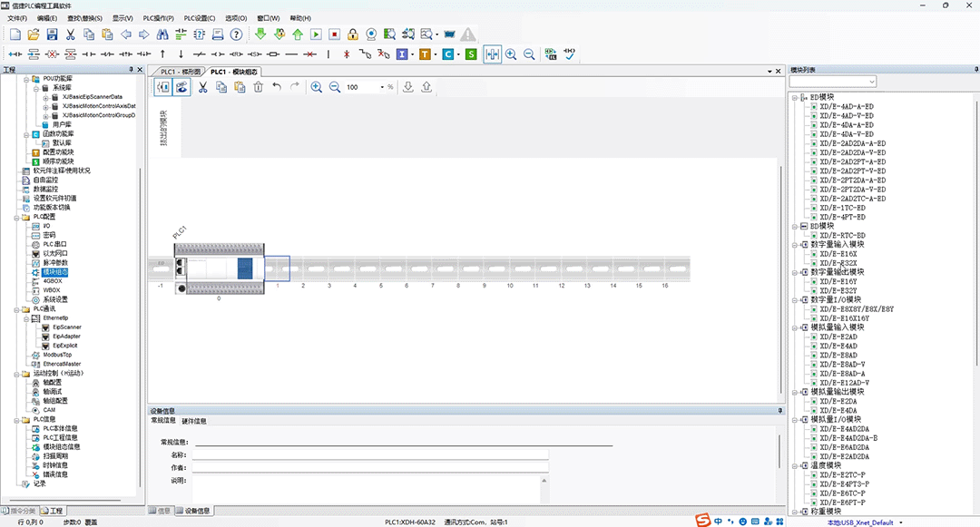This screenshot has height=527, width=980.
Task: Collapse the 模拟量输入模块 group
Action: tap(795, 327)
